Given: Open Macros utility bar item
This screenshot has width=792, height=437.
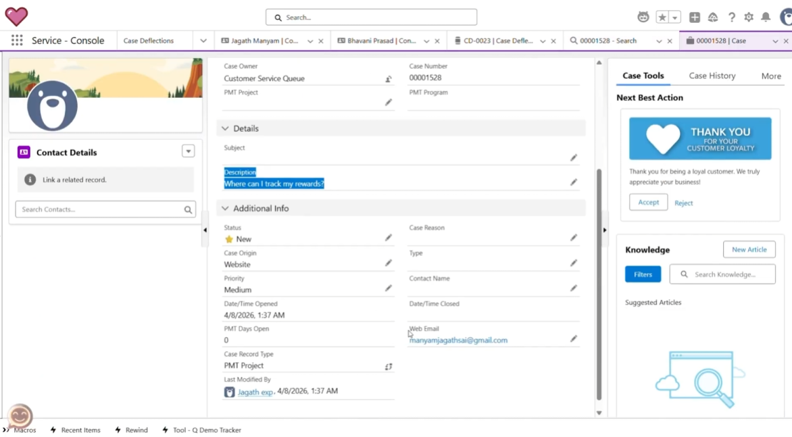Looking at the screenshot, I should 20,430.
